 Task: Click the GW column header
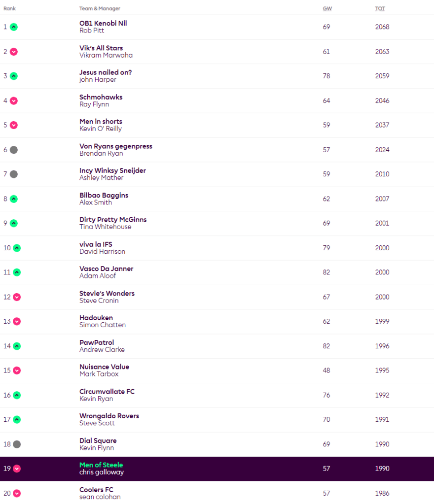click(326, 8)
